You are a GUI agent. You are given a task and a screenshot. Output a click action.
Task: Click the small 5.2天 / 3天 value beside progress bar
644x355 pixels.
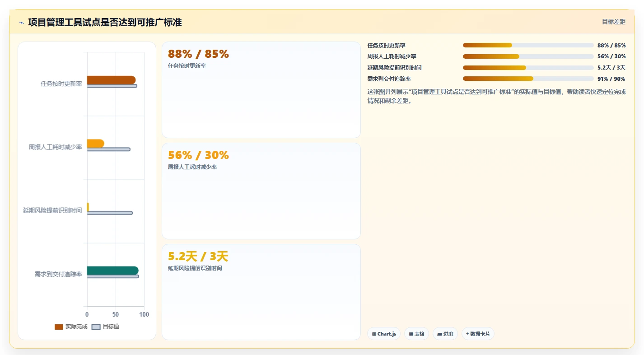(611, 68)
